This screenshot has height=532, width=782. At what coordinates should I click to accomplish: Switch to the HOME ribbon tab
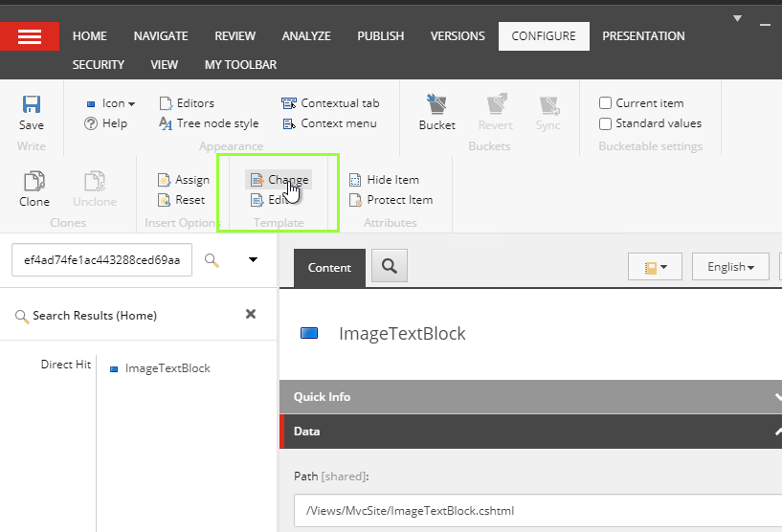point(90,36)
